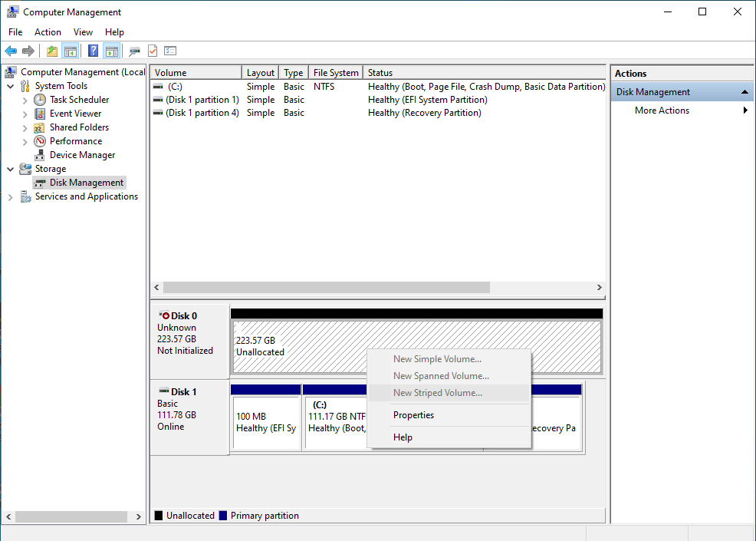Select New Simple Volume context entry
Image resolution: width=756 pixels, height=541 pixels.
(449, 359)
